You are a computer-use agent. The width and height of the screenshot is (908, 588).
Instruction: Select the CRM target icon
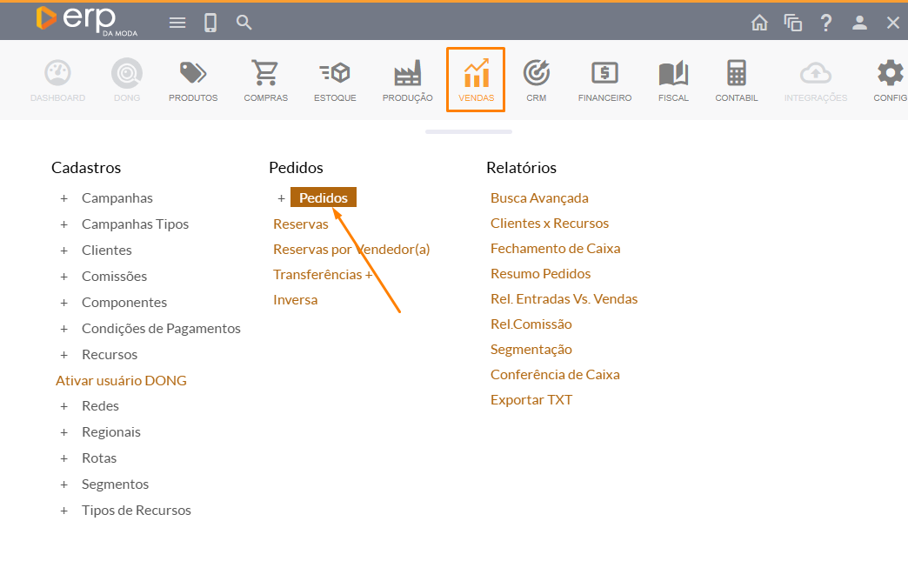pos(536,80)
